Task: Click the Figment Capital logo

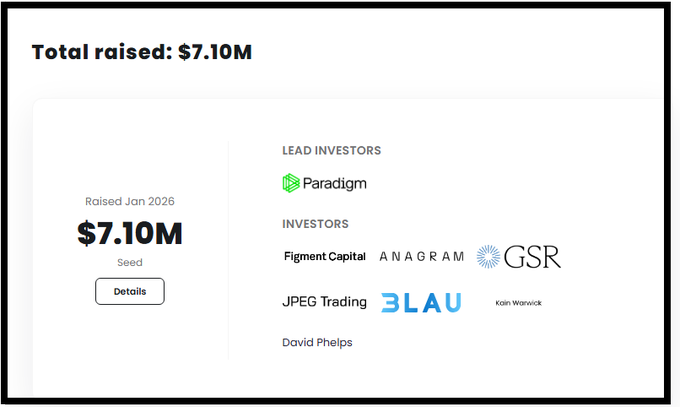Action: pos(325,257)
